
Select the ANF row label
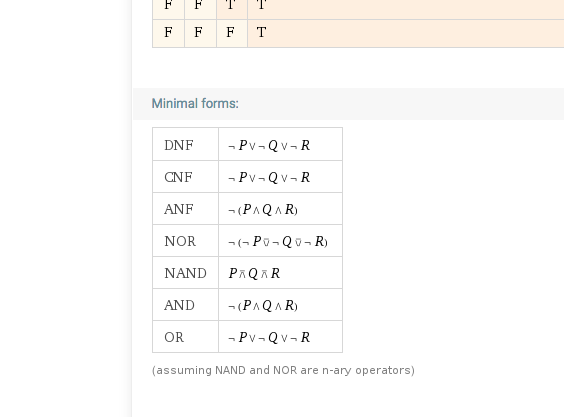[179, 209]
